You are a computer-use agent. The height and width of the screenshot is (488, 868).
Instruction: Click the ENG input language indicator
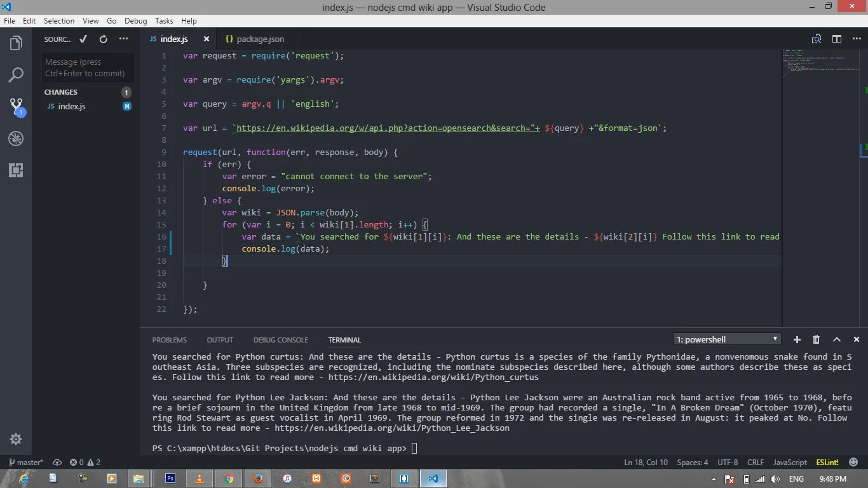pos(796,479)
